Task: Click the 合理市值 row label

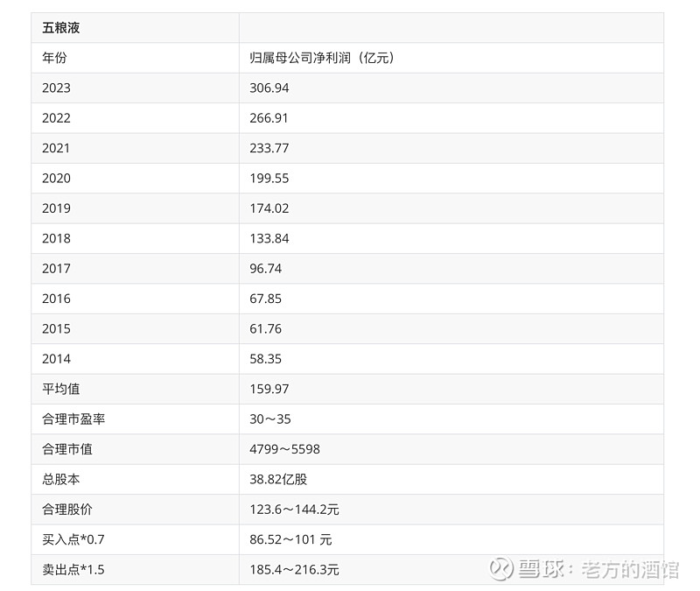Action: pos(67,449)
